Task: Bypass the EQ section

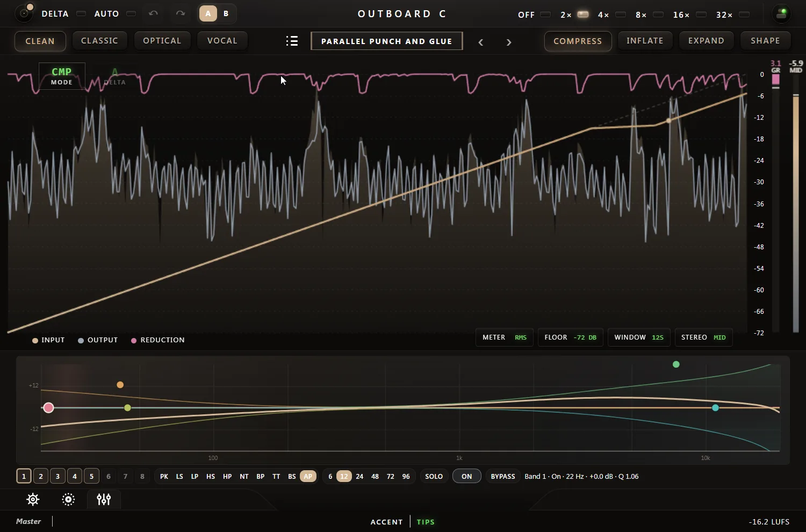Action: pos(503,476)
